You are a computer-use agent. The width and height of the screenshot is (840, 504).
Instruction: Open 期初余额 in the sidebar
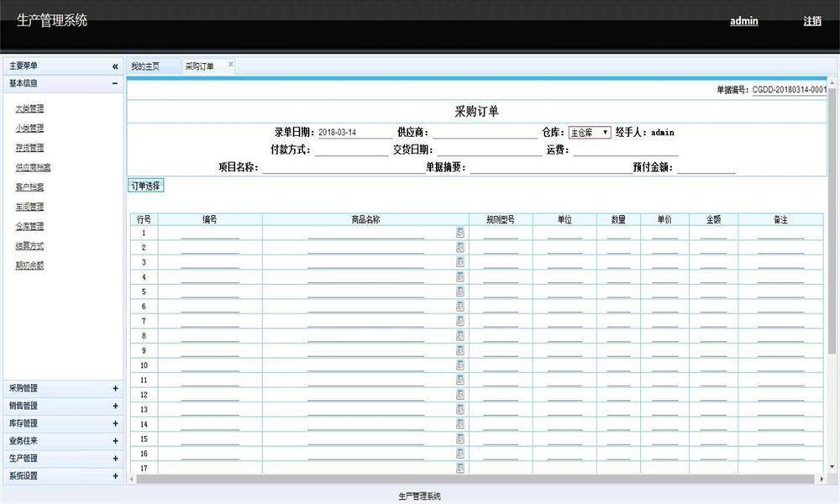click(29, 265)
